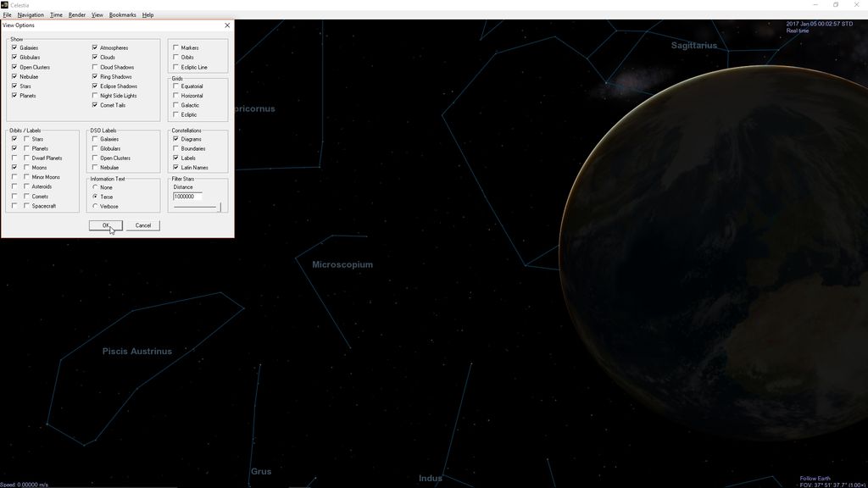The height and width of the screenshot is (488, 868).
Task: Enable the Markers checkbox
Action: 176,47
